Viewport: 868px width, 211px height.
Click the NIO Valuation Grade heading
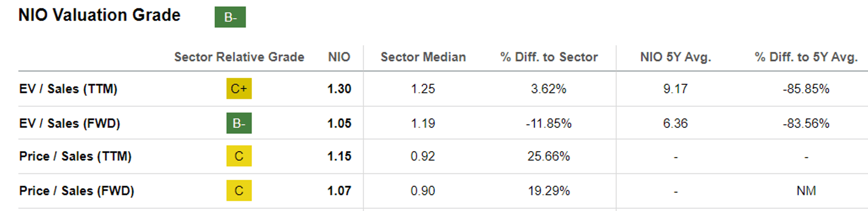[99, 15]
